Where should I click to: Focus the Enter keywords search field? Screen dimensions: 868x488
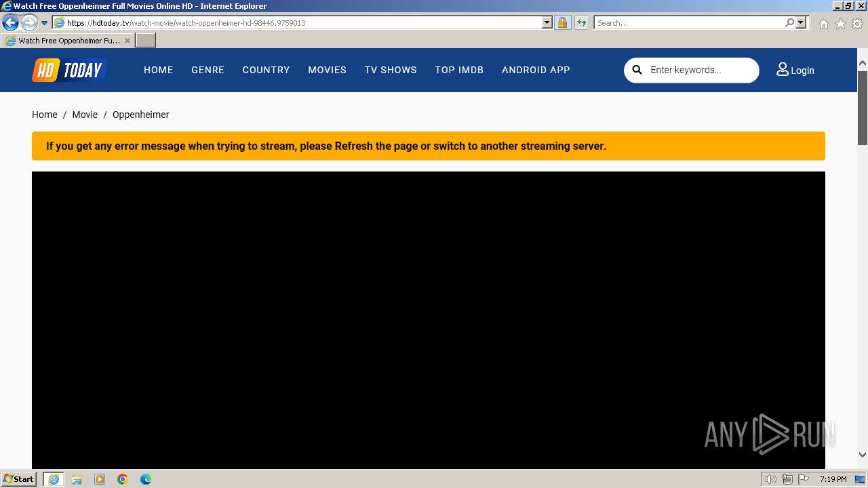701,70
